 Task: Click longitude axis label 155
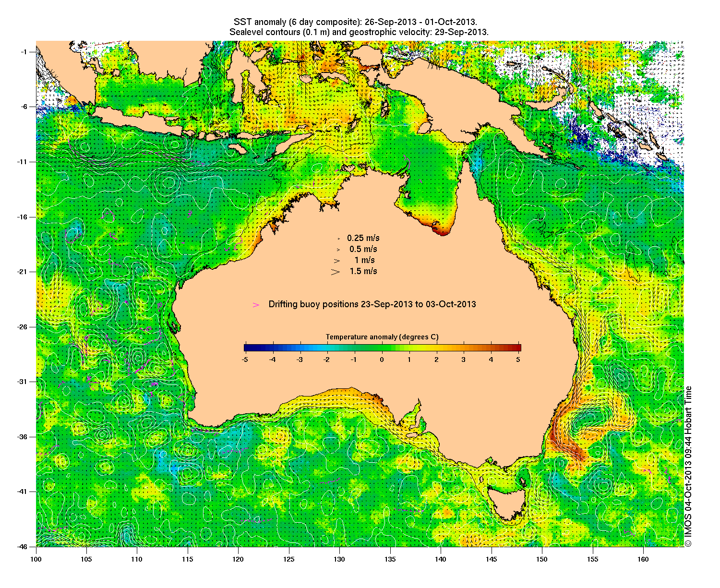[x=592, y=559]
